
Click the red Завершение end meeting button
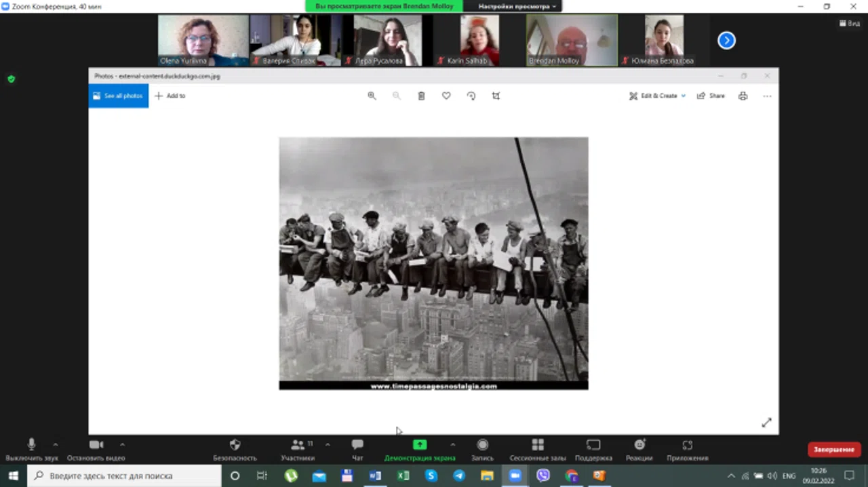click(x=834, y=450)
